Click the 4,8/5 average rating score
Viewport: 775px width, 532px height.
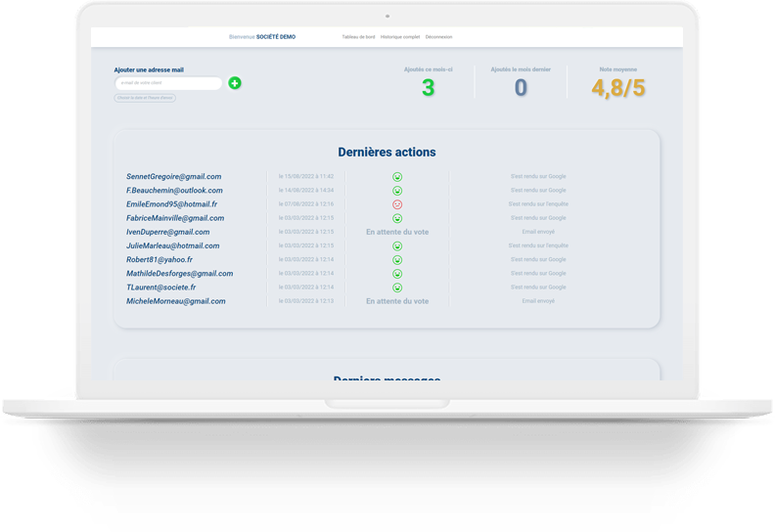(x=618, y=88)
